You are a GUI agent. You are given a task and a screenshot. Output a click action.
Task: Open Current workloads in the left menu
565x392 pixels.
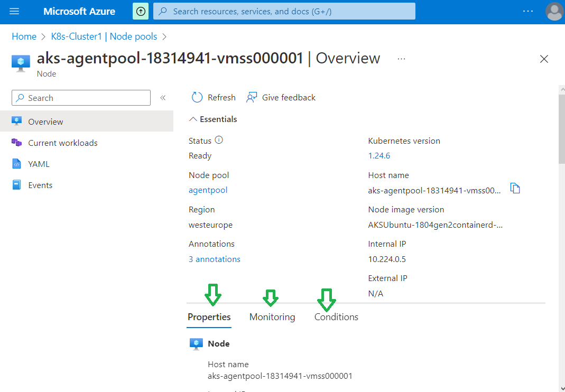[x=87, y=143]
